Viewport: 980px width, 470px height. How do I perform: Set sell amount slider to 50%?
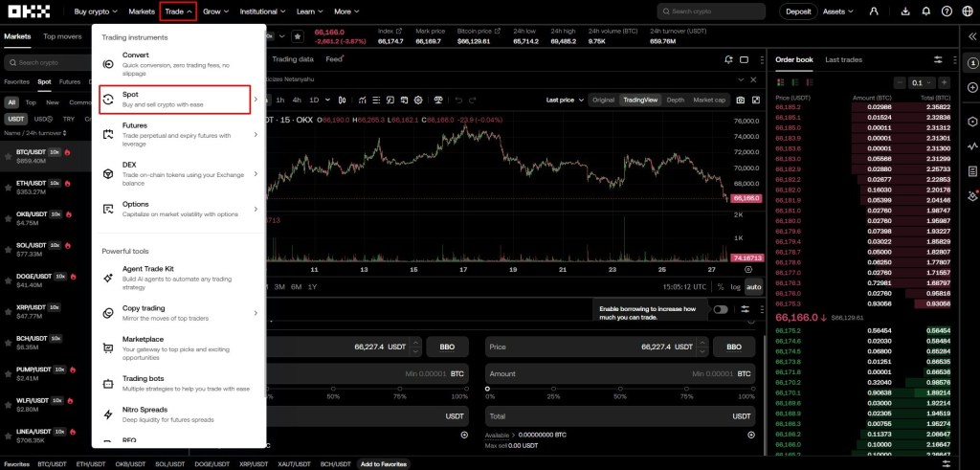[x=620, y=389]
